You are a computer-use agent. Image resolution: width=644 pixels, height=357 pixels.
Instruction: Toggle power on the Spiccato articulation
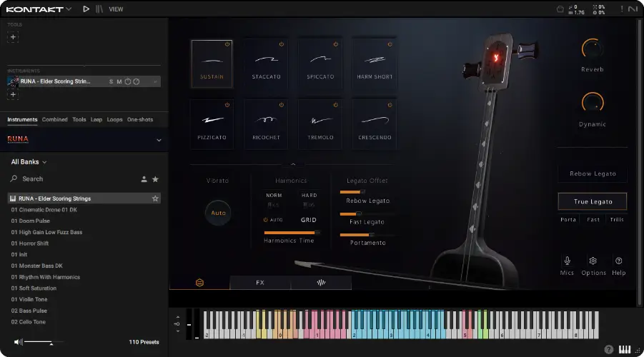(335, 44)
